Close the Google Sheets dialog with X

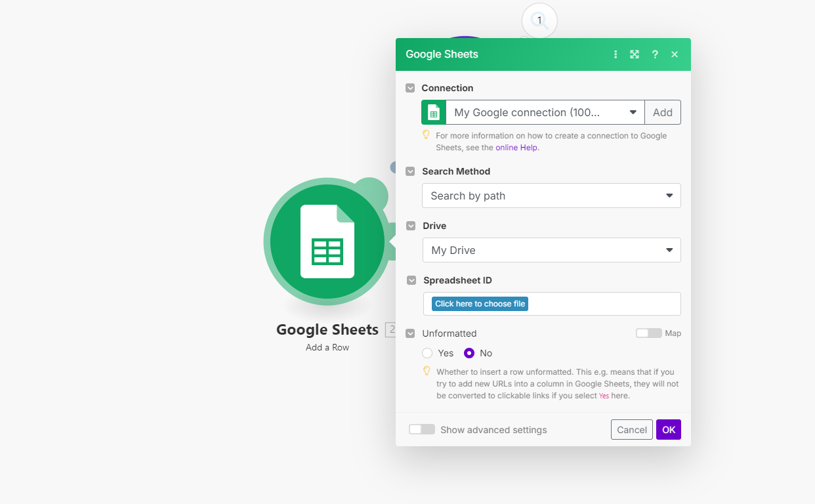675,54
